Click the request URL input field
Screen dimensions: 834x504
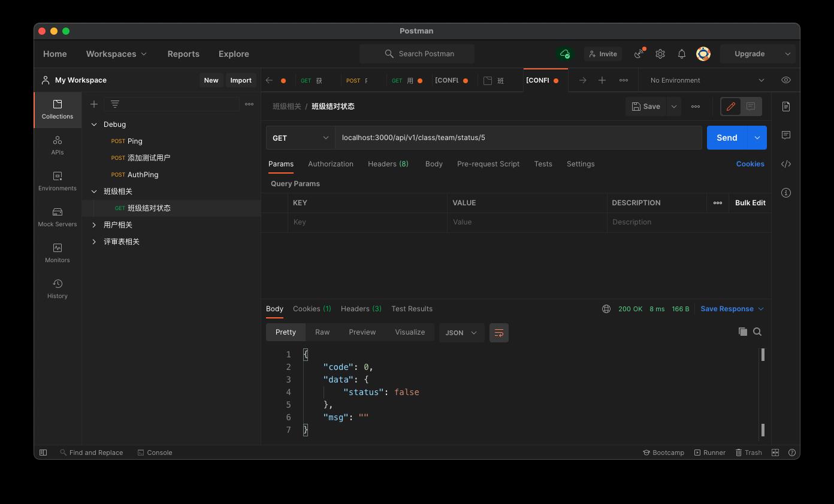tap(518, 138)
